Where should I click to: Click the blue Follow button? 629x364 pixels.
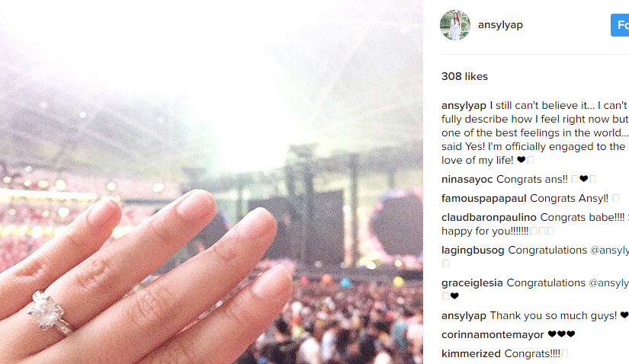tap(620, 25)
